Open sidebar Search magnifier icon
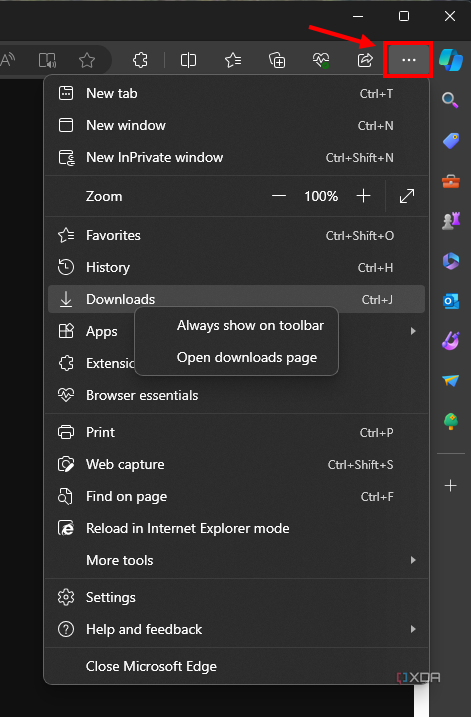The width and height of the screenshot is (471, 717). (450, 100)
